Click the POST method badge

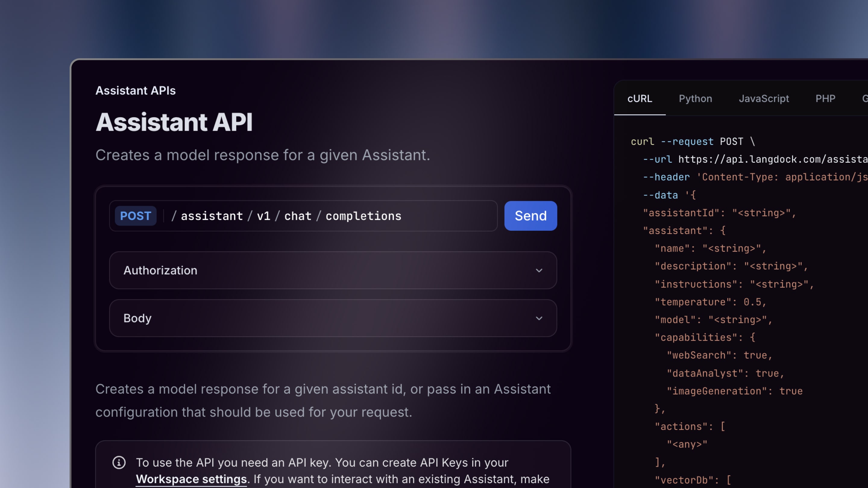coord(135,216)
